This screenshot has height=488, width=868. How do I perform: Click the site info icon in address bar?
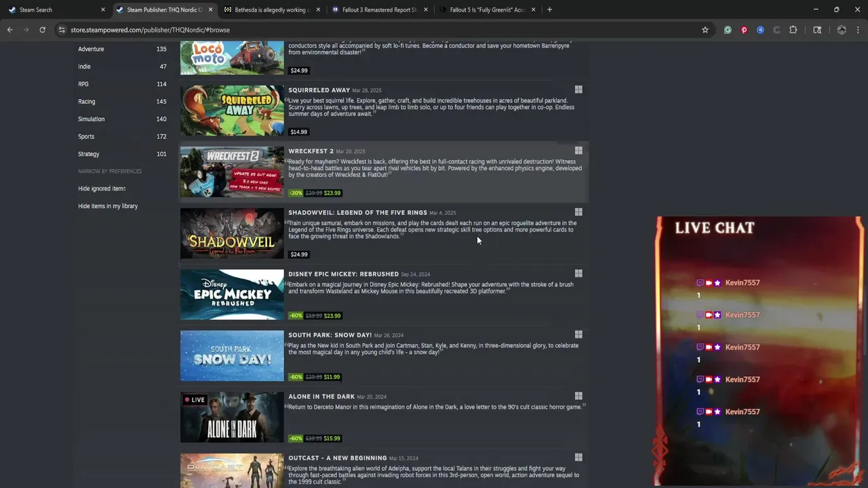pyautogui.click(x=62, y=30)
